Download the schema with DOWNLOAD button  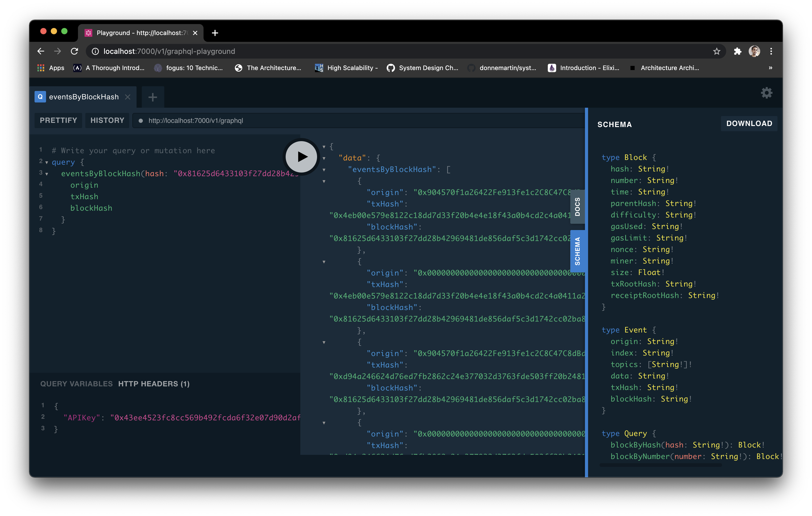[749, 124]
